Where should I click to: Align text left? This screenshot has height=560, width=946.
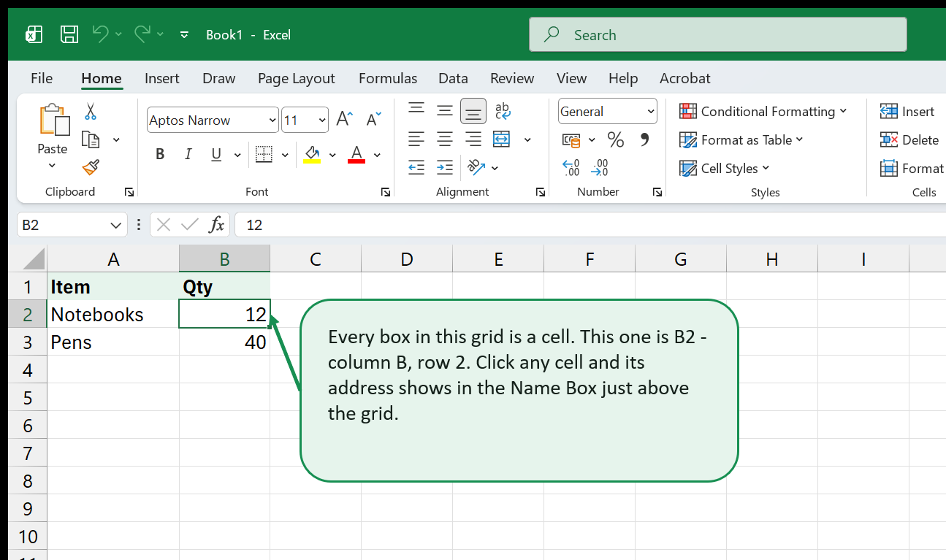click(416, 139)
